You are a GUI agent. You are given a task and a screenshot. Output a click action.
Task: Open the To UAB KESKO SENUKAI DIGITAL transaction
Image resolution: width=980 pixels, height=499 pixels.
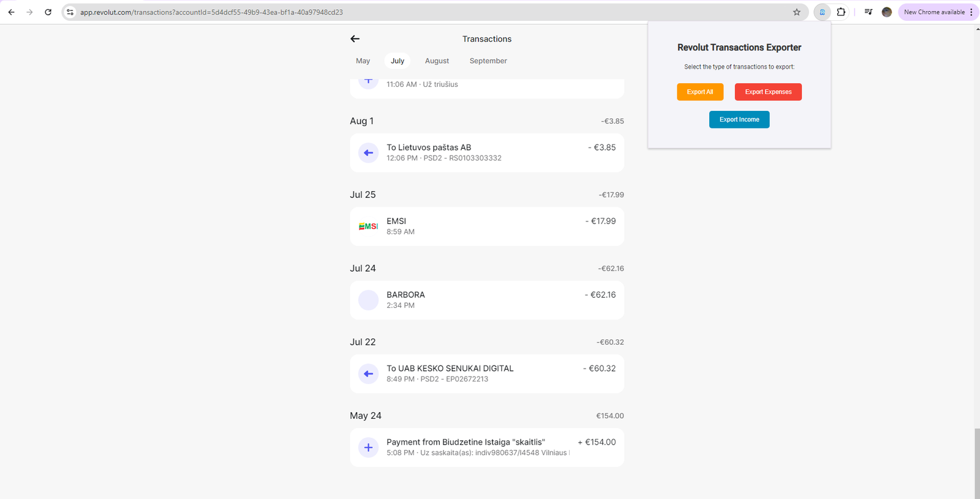click(x=487, y=373)
